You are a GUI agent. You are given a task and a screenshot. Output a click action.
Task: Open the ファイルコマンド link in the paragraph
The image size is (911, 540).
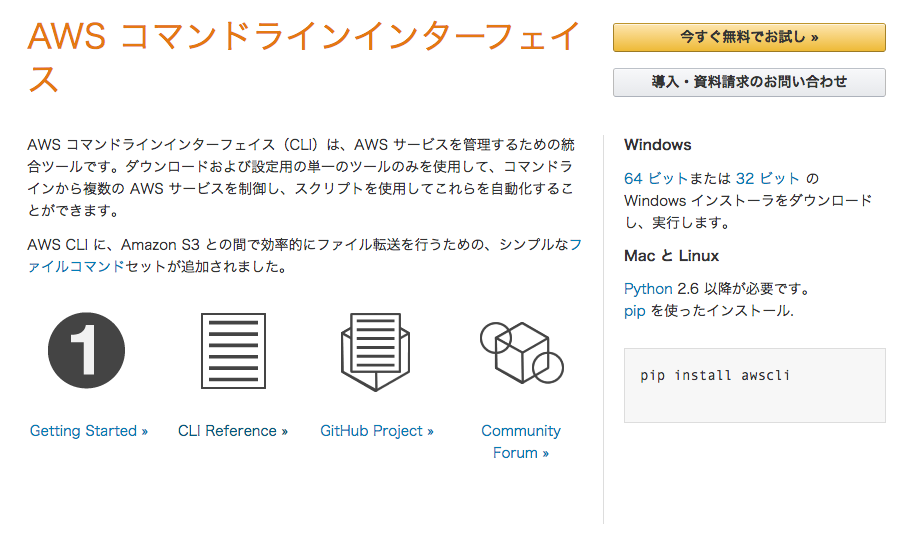pos(76,267)
